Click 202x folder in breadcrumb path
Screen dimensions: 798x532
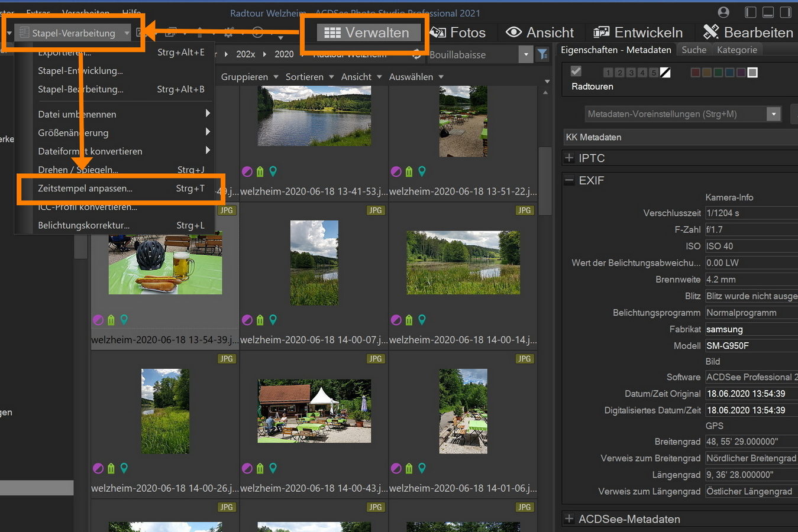click(245, 54)
